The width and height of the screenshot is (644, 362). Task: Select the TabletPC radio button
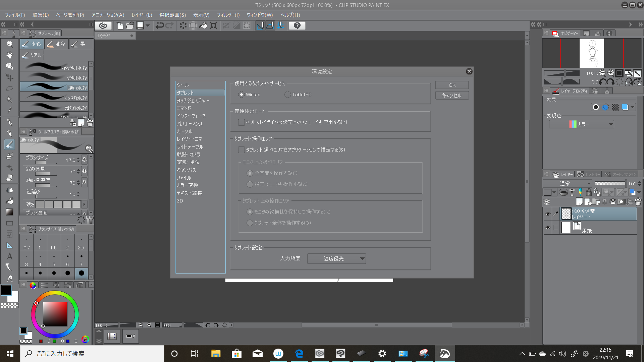point(288,95)
